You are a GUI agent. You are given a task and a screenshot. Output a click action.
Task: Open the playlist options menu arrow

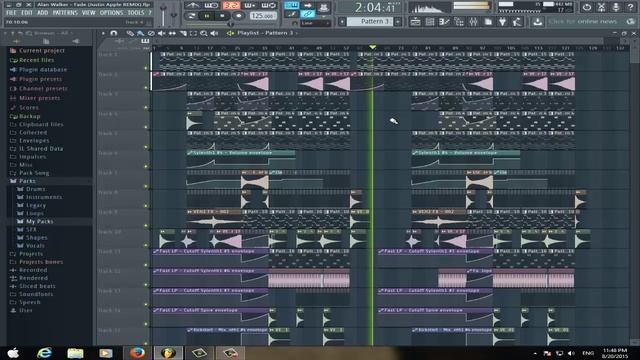[103, 33]
